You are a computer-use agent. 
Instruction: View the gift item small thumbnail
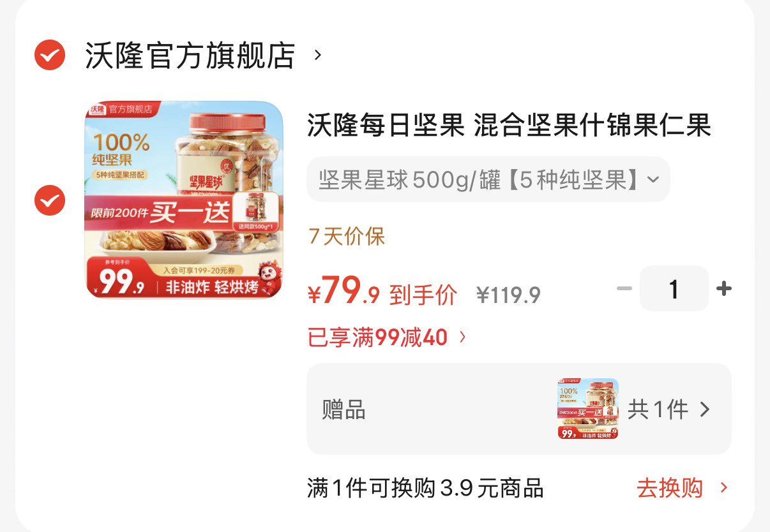588,409
